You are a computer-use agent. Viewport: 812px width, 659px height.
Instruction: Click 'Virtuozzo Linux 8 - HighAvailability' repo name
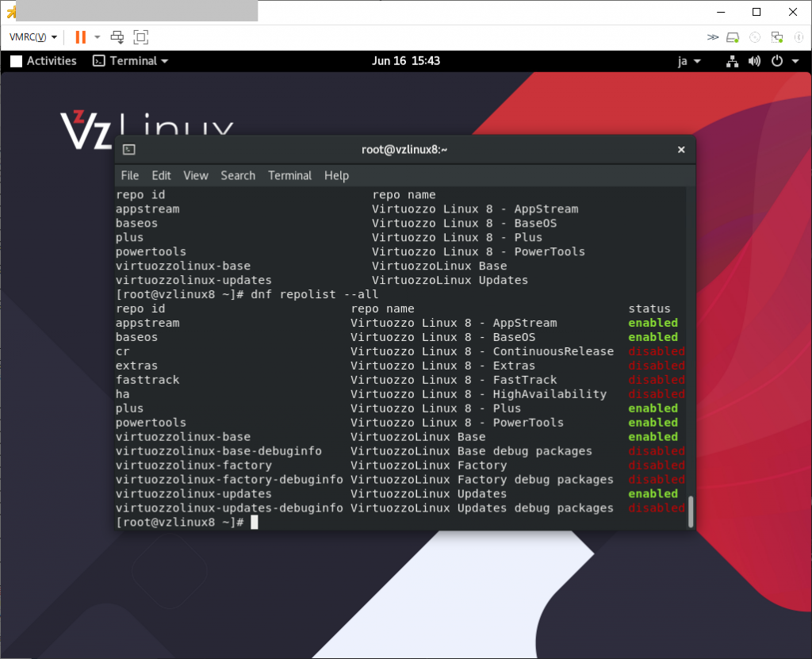pyautogui.click(x=478, y=394)
